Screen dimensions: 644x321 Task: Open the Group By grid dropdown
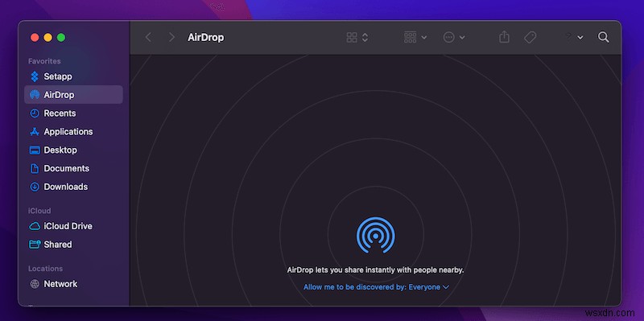point(415,37)
